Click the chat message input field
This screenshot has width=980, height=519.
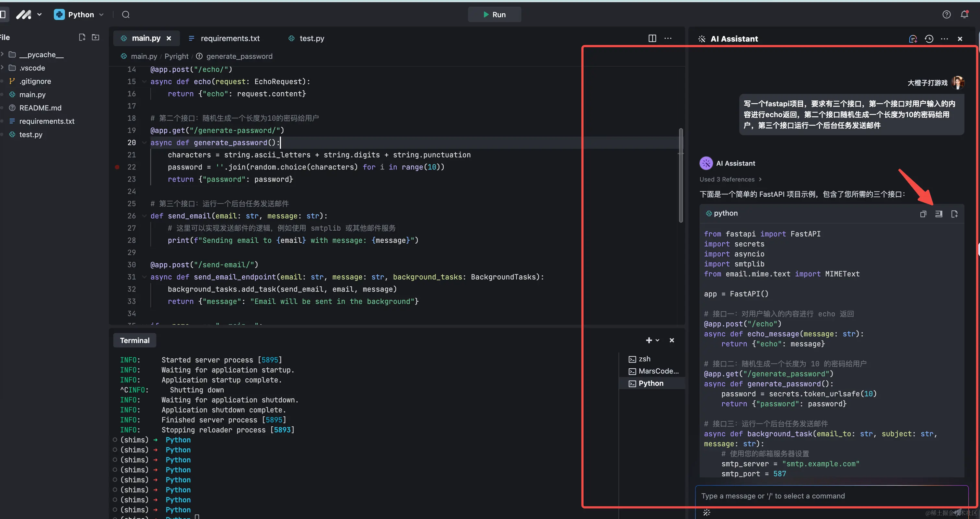(832, 496)
